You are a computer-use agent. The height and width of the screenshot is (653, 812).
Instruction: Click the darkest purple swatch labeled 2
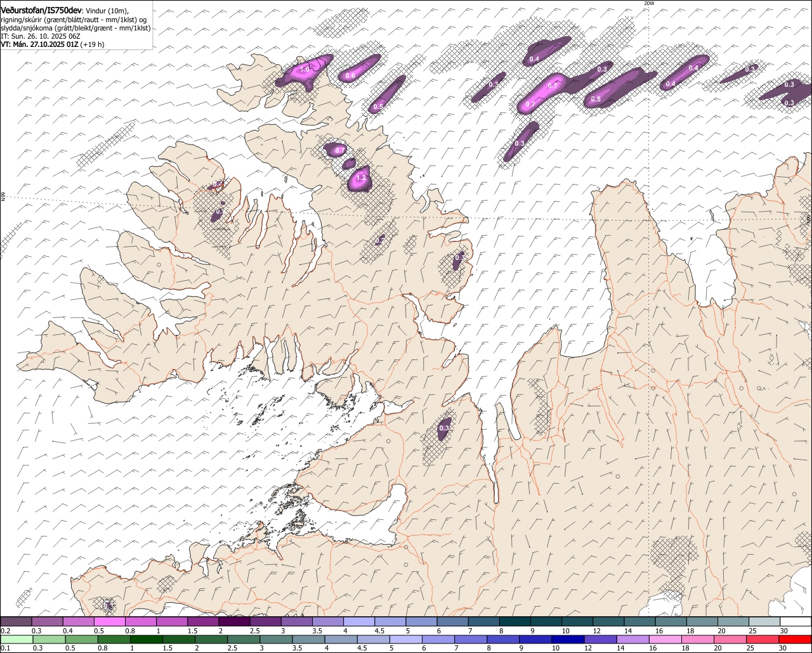(234, 621)
